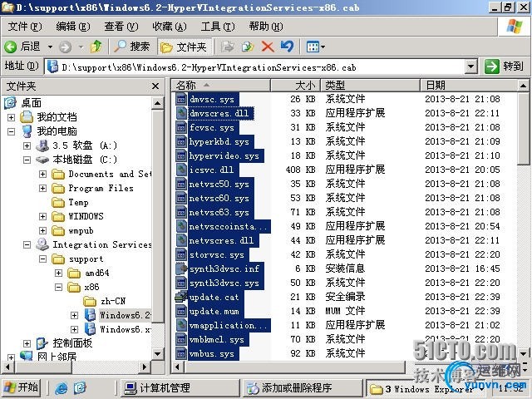Select icsvc.dll file icon

[x=181, y=170]
